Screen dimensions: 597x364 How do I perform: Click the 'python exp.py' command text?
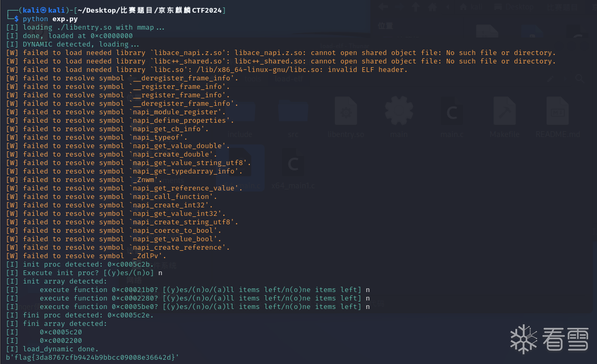[50, 19]
